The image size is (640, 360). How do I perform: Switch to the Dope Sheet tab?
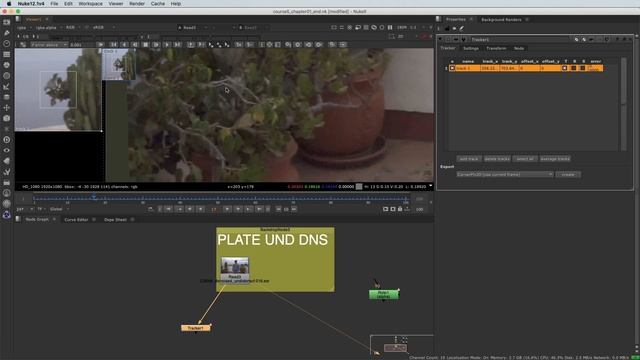point(116,220)
